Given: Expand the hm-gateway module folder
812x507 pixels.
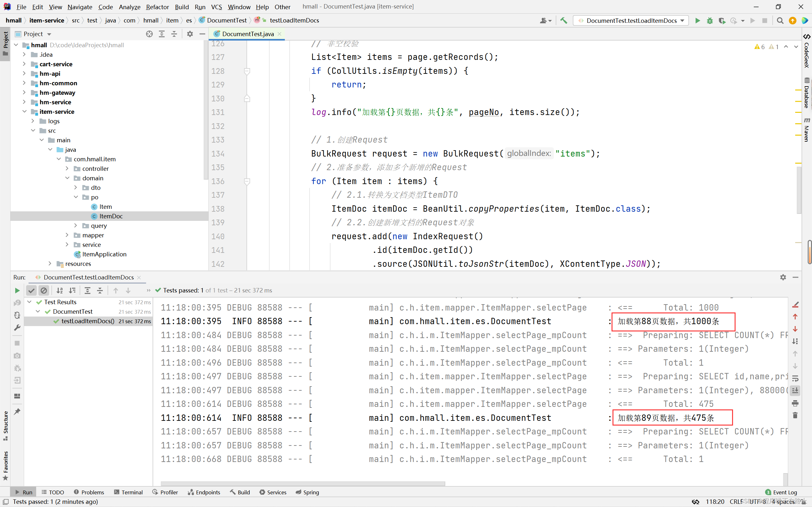Looking at the screenshot, I should (24, 93).
